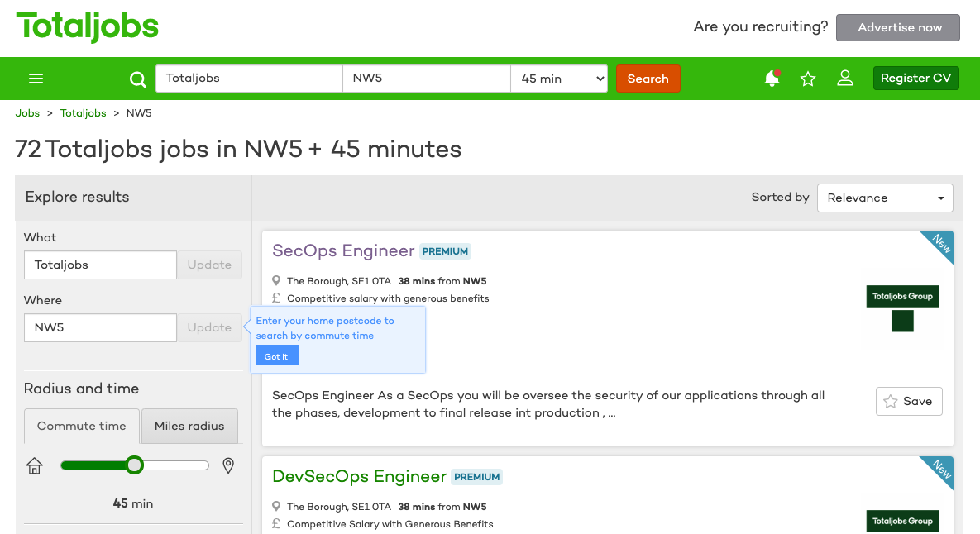Switch to the Commute time tab
Image resolution: width=980 pixels, height=534 pixels.
point(82,426)
